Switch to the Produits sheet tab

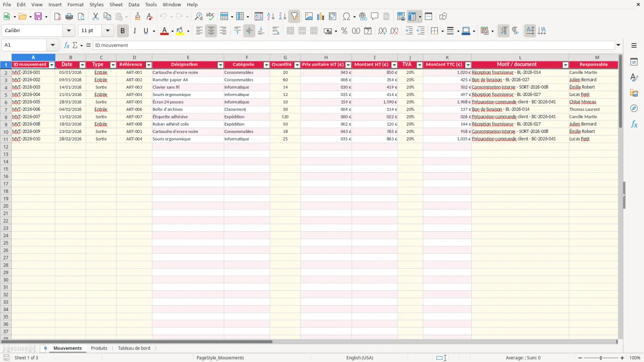coord(99,349)
